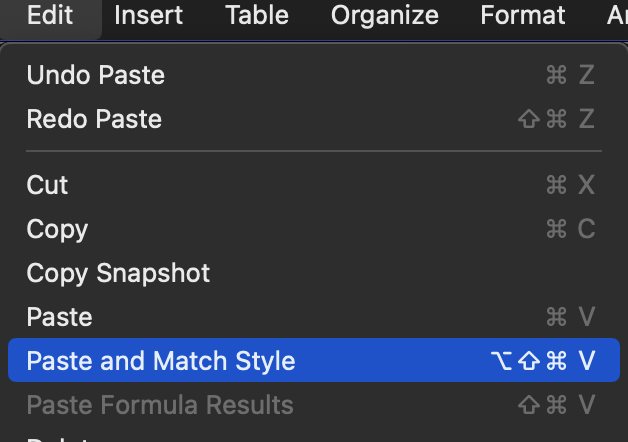Choose Undo Paste from the Edit menu
Screen dimensions: 628x442
96,75
